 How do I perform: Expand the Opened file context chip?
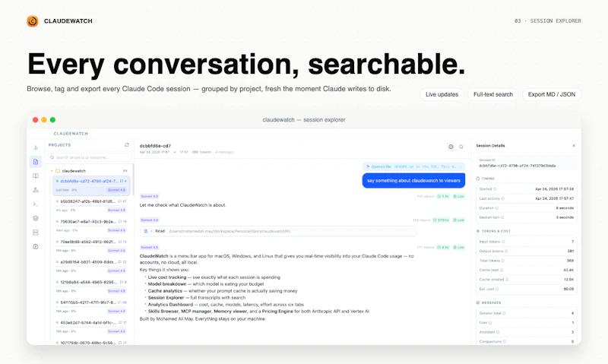413,166
